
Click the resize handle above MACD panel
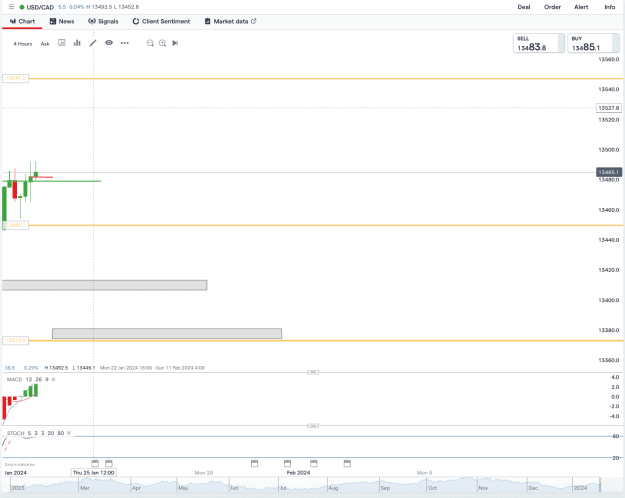(x=313, y=372)
